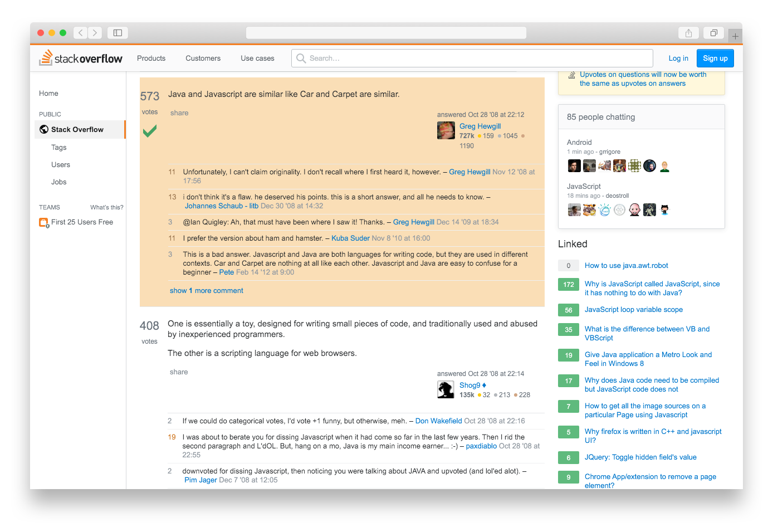Open the Use cases menu
This screenshot has width=773, height=532.
tap(257, 58)
